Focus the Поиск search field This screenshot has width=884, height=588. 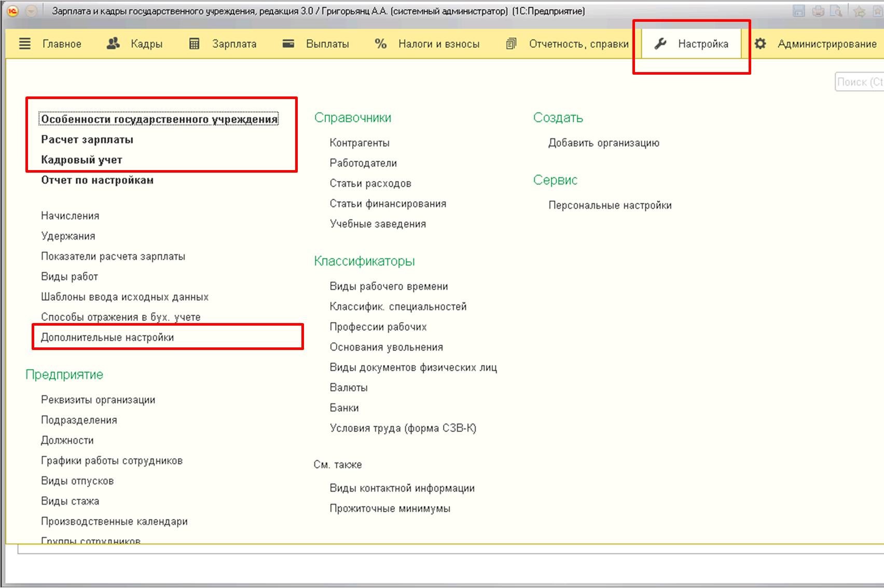click(859, 82)
